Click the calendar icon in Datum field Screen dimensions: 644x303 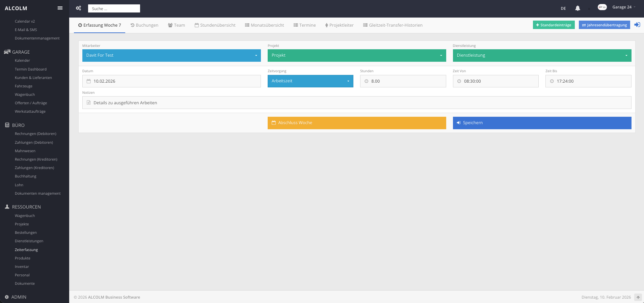[x=89, y=81]
